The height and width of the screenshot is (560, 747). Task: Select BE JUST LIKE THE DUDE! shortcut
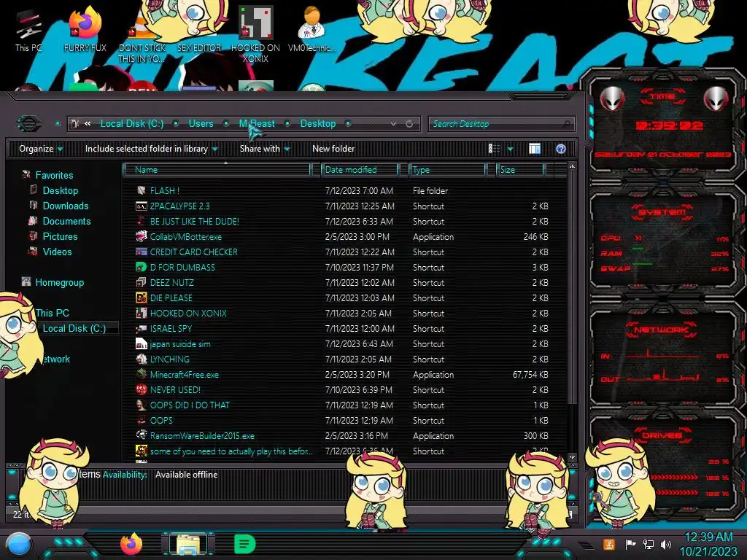(194, 222)
